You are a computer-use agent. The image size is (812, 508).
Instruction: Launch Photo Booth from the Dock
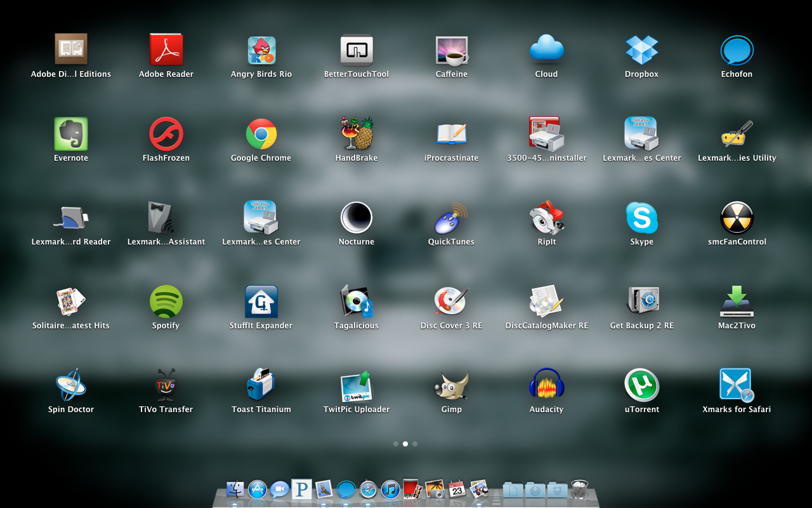(x=413, y=489)
